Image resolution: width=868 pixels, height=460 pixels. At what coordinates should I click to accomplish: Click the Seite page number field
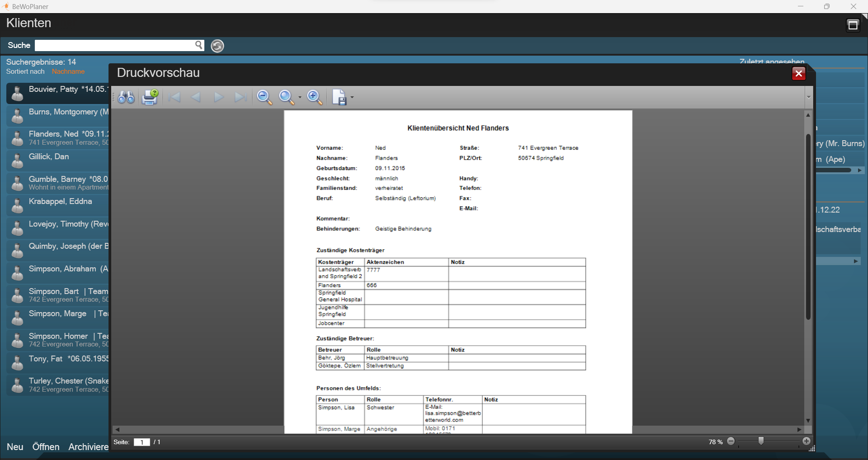coord(142,442)
